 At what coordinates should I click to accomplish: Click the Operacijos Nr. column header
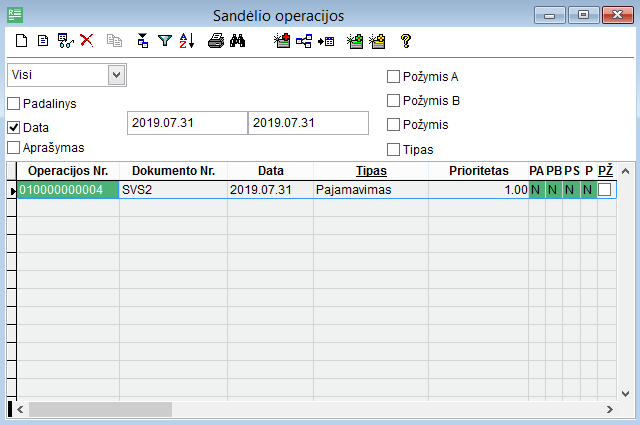tap(68, 171)
